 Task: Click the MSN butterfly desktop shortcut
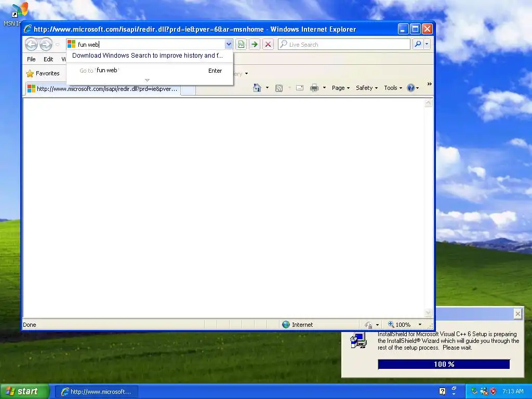(20, 10)
